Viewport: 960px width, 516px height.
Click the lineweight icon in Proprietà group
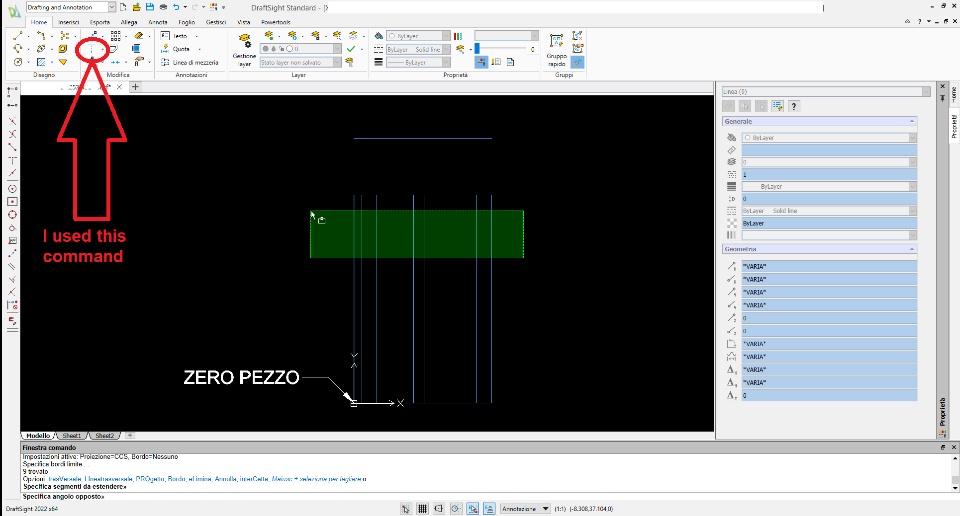(379, 62)
